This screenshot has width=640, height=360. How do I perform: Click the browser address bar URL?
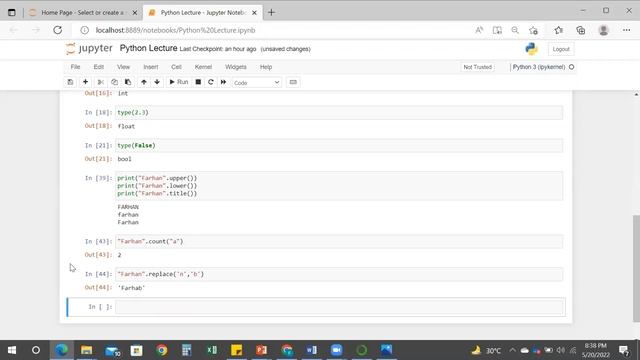click(x=176, y=30)
